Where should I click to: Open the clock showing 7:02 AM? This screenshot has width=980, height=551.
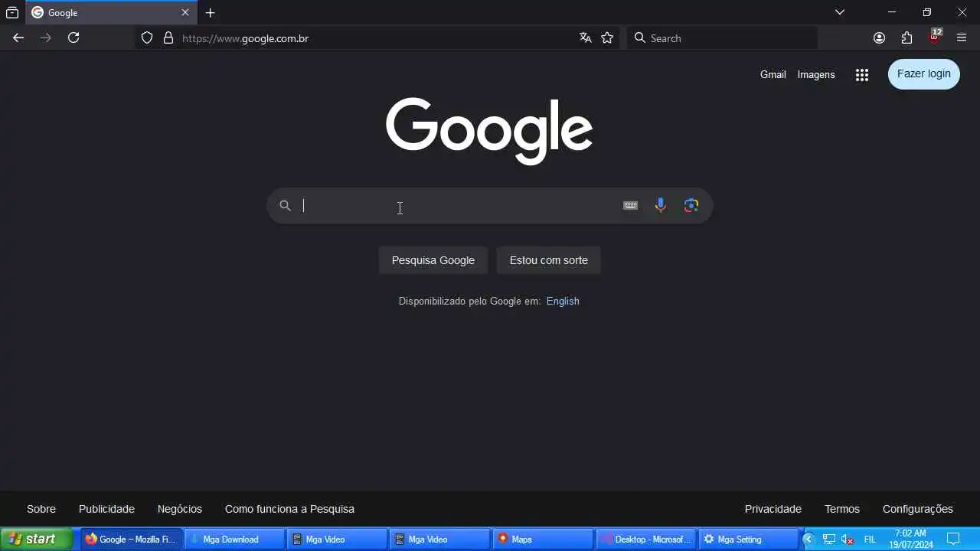click(x=910, y=540)
